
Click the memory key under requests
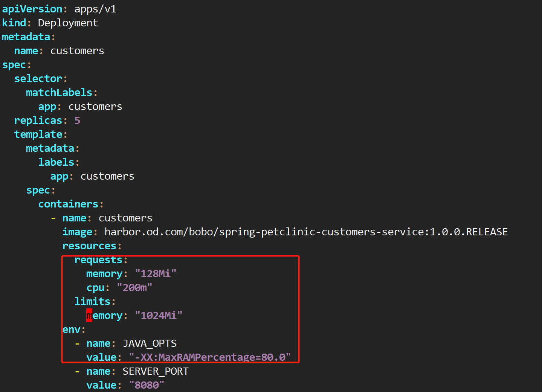(104, 274)
